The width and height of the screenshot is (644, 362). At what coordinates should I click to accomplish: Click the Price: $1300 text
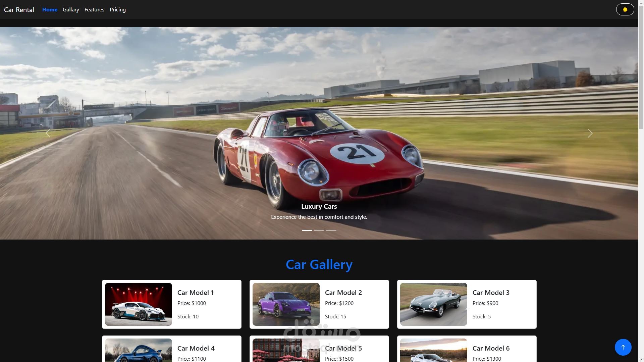click(487, 359)
